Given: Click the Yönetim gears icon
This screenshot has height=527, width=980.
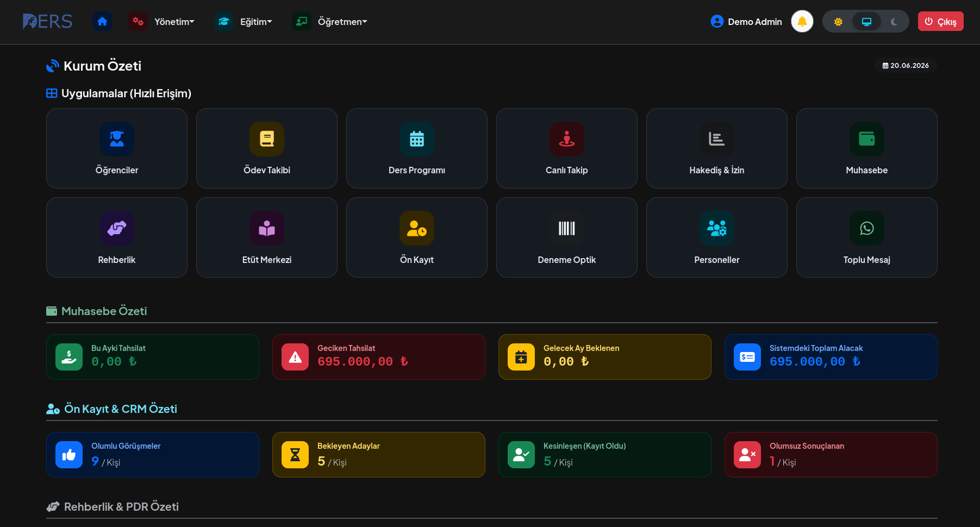Looking at the screenshot, I should pos(138,22).
